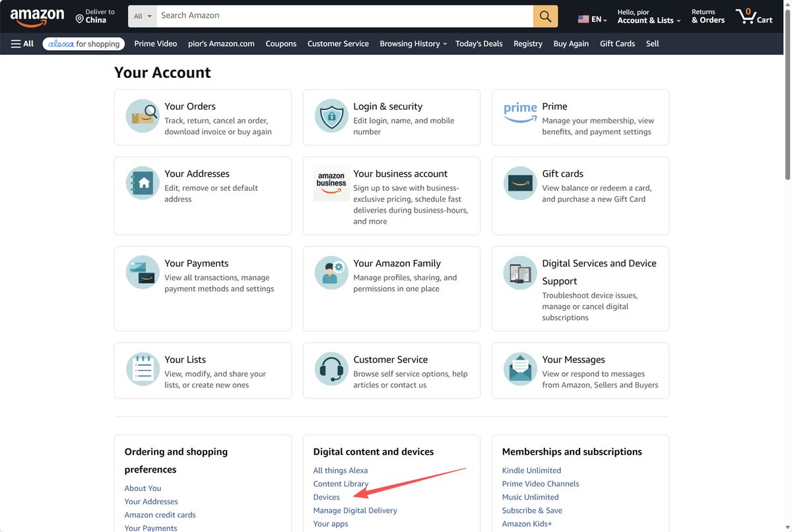The image size is (792, 532).
Task: Click the Amazon credit cards link
Action: point(160,515)
